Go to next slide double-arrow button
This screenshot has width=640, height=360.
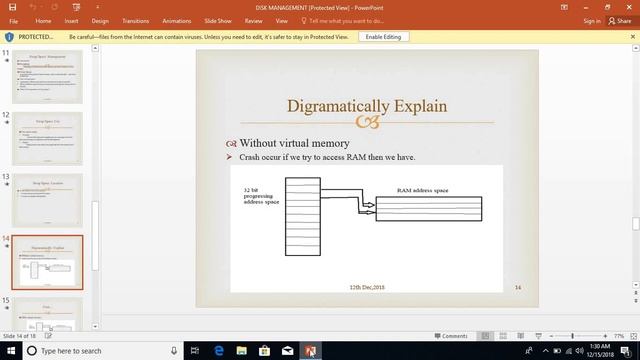tap(636, 300)
